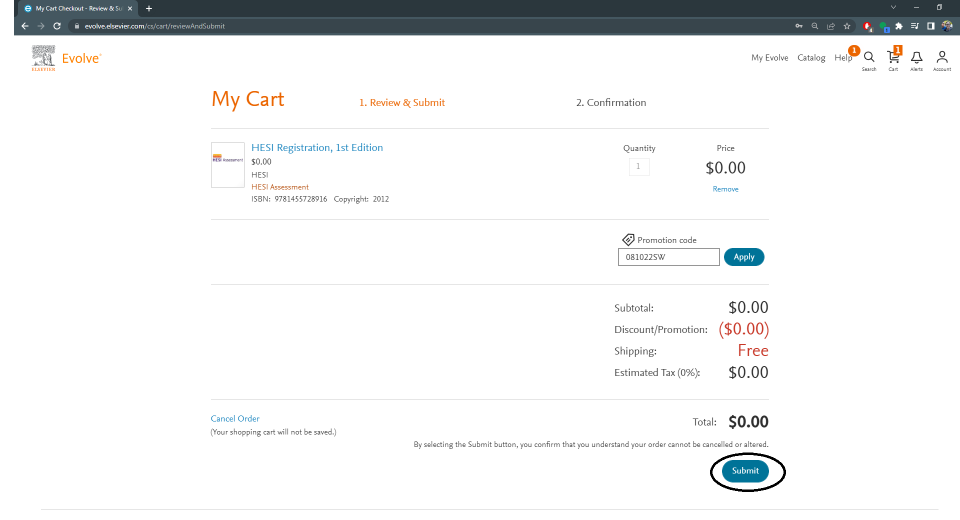Screen dimensions: 960x520
Task: Click the HESI Assessment link
Action: [280, 187]
